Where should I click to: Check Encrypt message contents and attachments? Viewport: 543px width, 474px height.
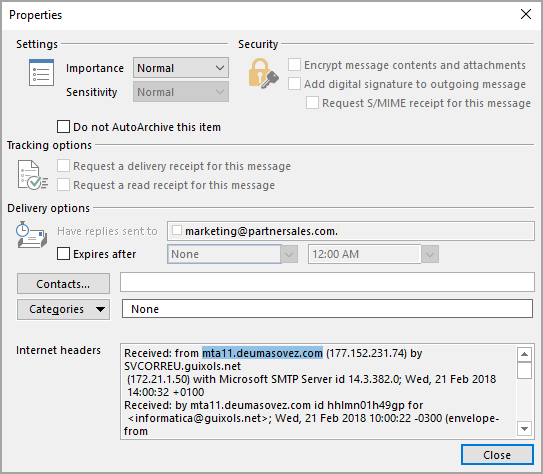(x=294, y=65)
